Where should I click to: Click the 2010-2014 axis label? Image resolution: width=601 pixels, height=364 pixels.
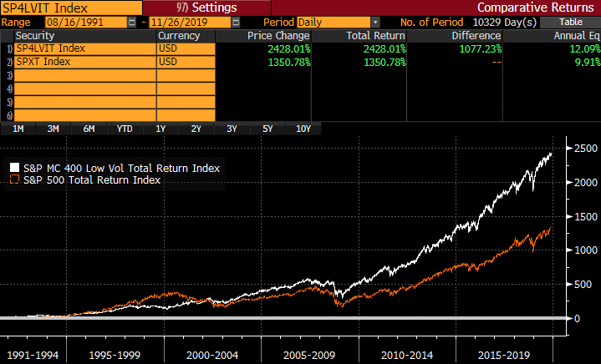click(407, 355)
